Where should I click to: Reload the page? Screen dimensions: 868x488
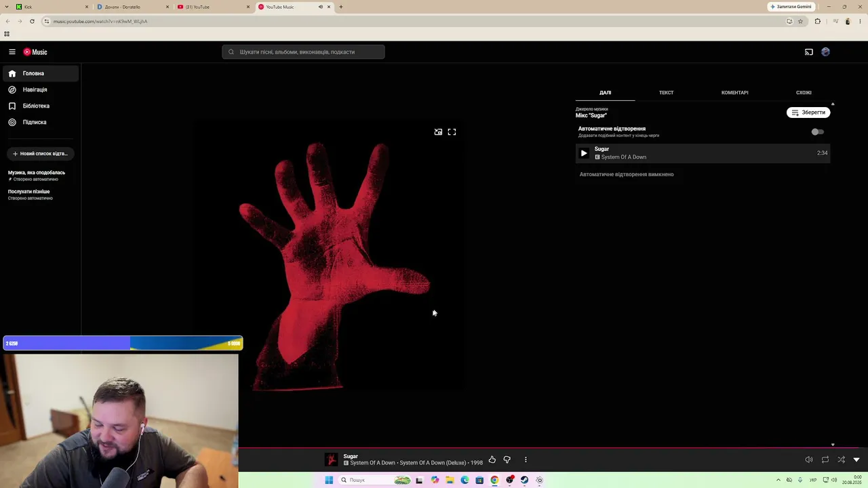point(32,21)
